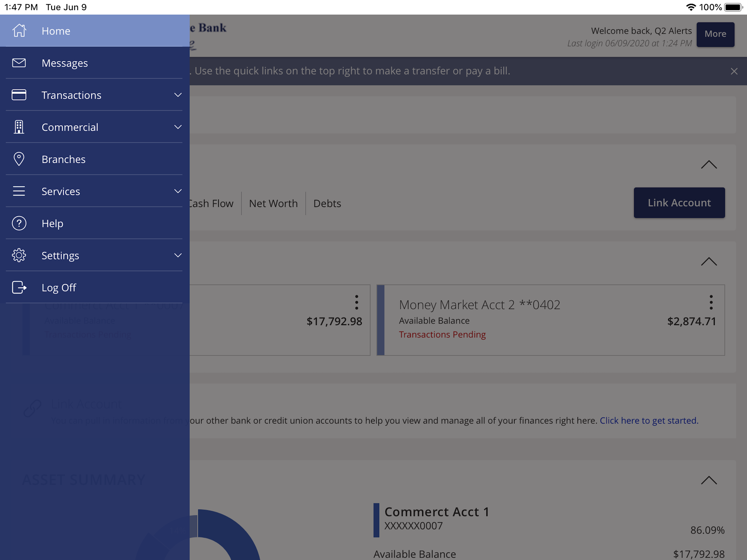
Task: Collapse the Asset Summary section caret
Action: click(709, 480)
